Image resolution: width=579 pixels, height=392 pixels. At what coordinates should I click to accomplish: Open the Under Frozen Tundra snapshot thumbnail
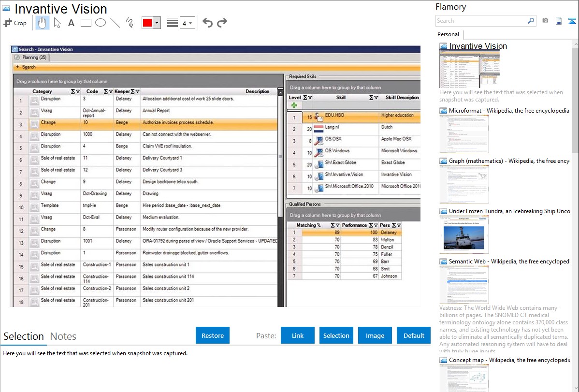(x=464, y=234)
